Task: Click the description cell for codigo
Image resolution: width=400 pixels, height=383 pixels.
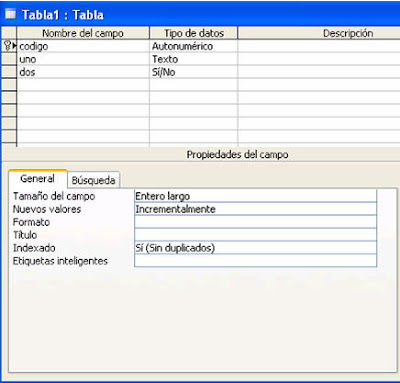Action: pyautogui.click(x=319, y=46)
